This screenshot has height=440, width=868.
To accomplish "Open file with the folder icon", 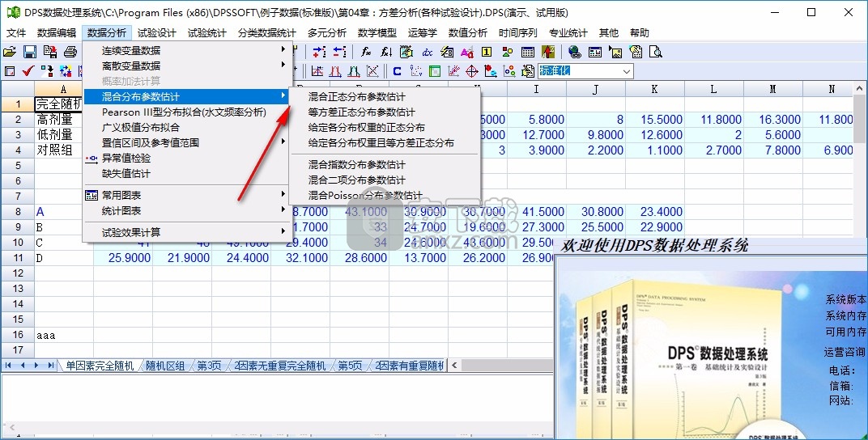I will coord(10,52).
